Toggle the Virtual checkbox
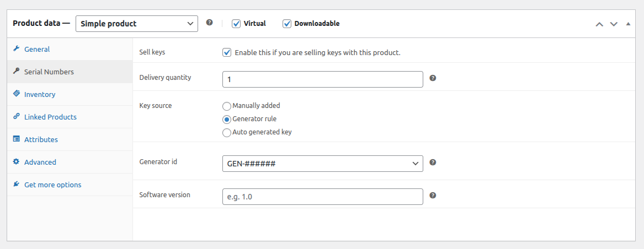 (x=236, y=23)
